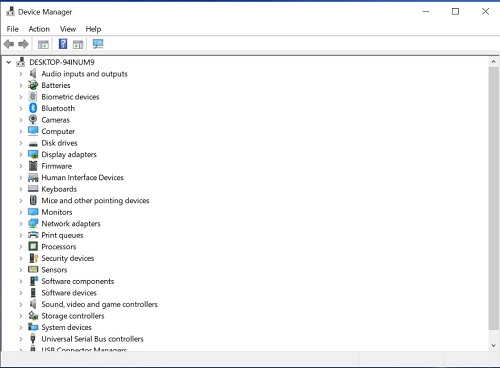Open the View menu

pyautogui.click(x=68, y=29)
